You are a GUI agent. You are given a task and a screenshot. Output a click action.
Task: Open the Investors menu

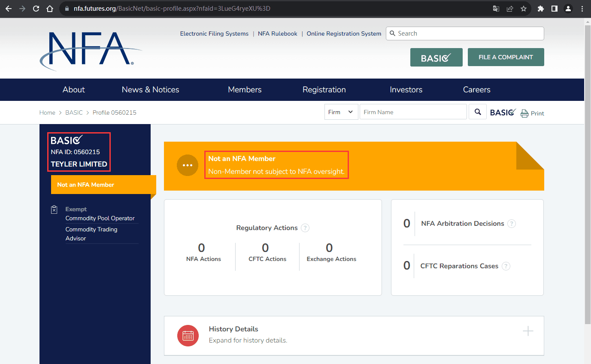click(x=406, y=90)
